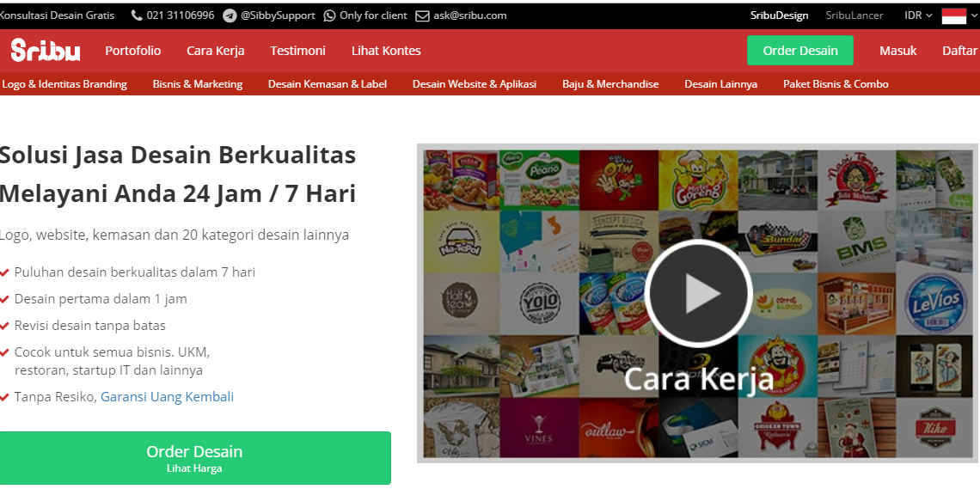
Task: Go to the Portofolio page
Action: click(133, 51)
